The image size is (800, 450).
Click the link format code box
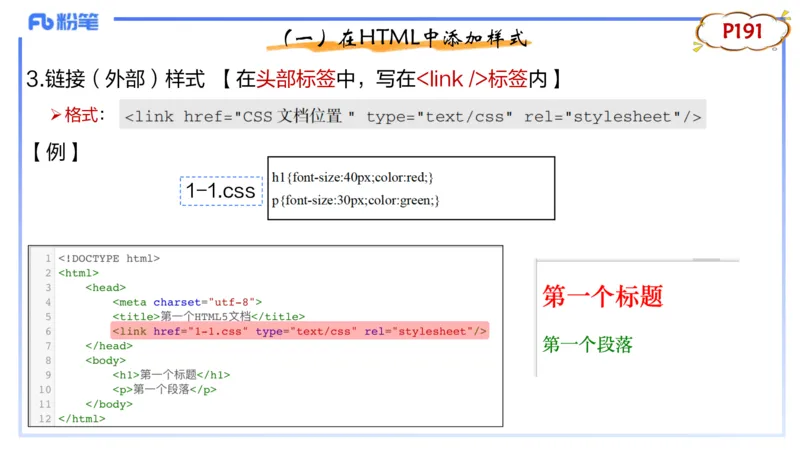pos(412,116)
